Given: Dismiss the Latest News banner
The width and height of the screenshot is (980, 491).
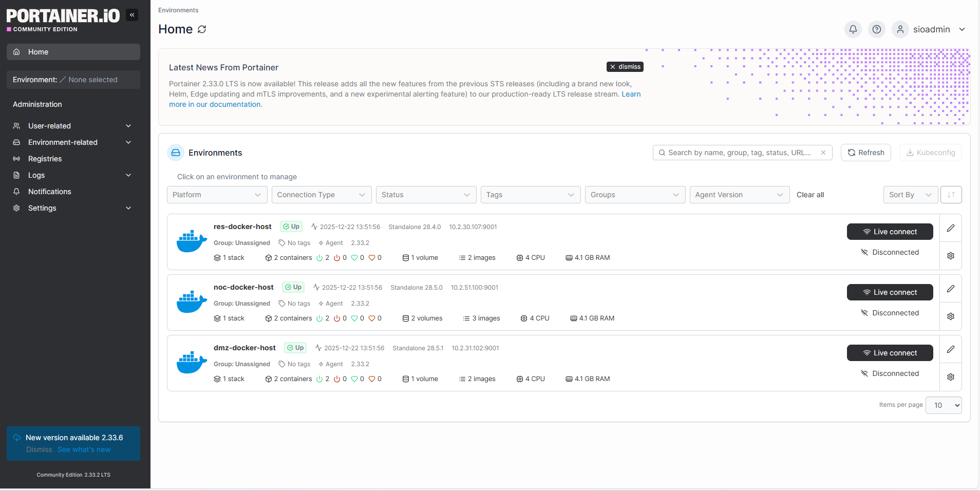Looking at the screenshot, I should point(625,67).
